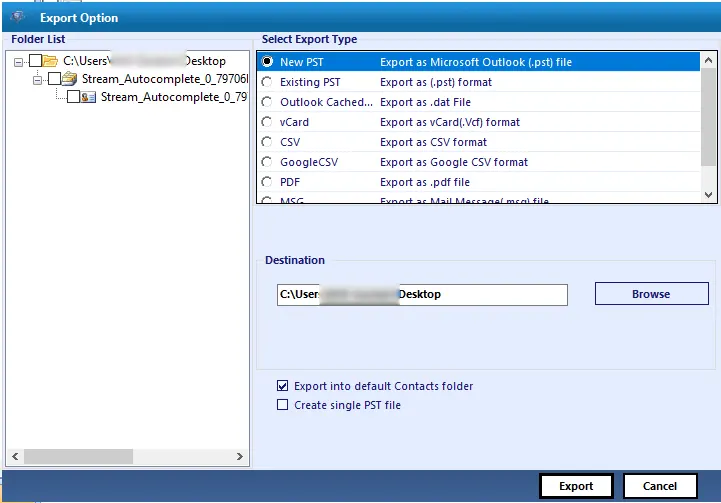The height and width of the screenshot is (503, 721).
Task: Click the export type list vertical scrollbar thumb
Action: pos(708,117)
